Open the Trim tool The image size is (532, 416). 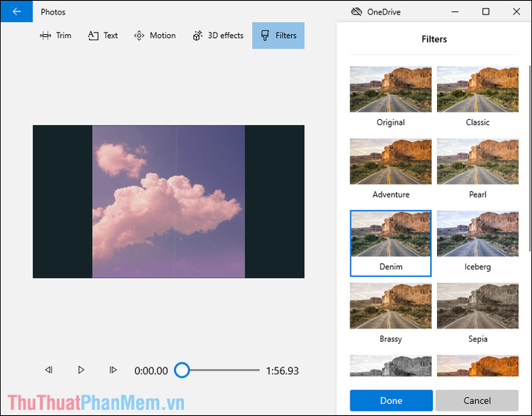pyautogui.click(x=55, y=36)
